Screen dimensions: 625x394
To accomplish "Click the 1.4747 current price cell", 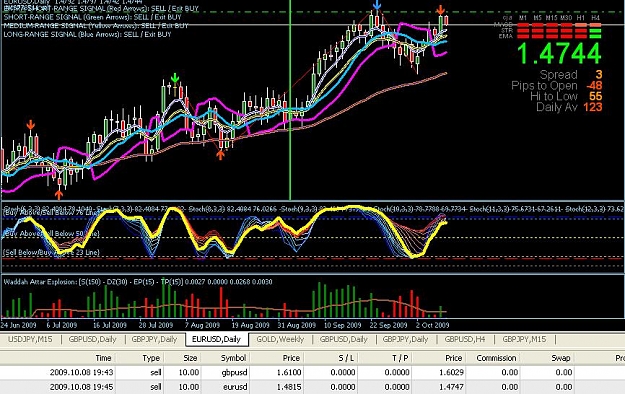I will click(451, 387).
